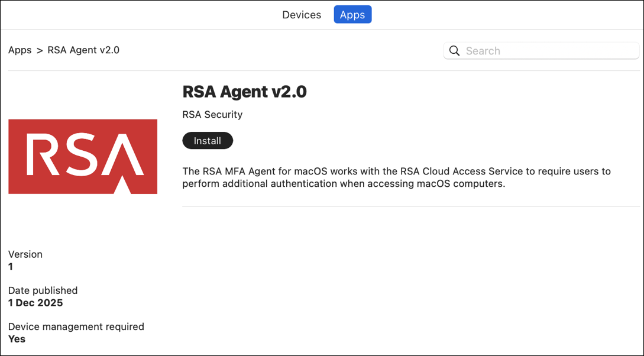Click the magnifying glass search icon
The height and width of the screenshot is (356, 644).
(x=454, y=51)
